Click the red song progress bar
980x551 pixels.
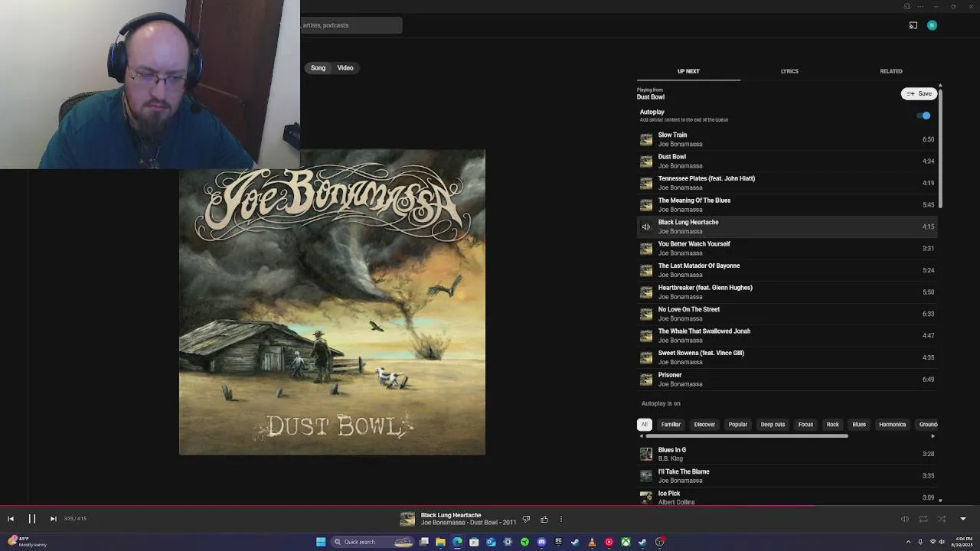(490, 506)
